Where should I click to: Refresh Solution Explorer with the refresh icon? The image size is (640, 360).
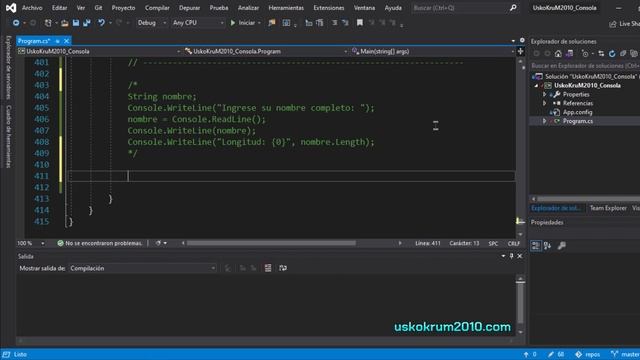[x=612, y=54]
